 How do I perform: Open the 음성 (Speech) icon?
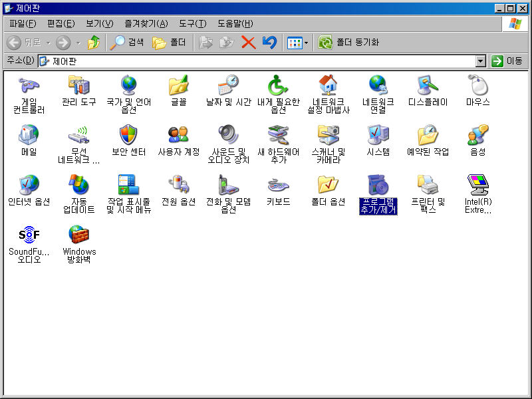coord(477,135)
